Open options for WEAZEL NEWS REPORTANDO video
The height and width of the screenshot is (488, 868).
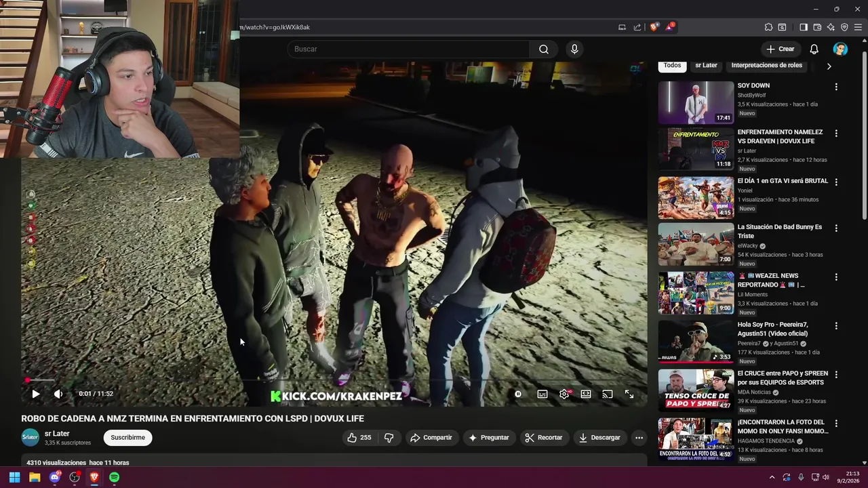coord(836,277)
